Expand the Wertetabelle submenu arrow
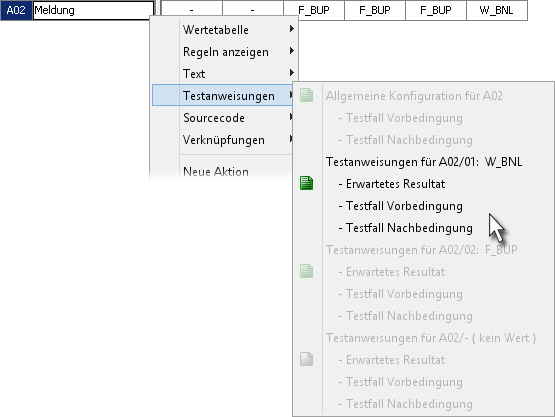555x417 pixels. click(291, 29)
